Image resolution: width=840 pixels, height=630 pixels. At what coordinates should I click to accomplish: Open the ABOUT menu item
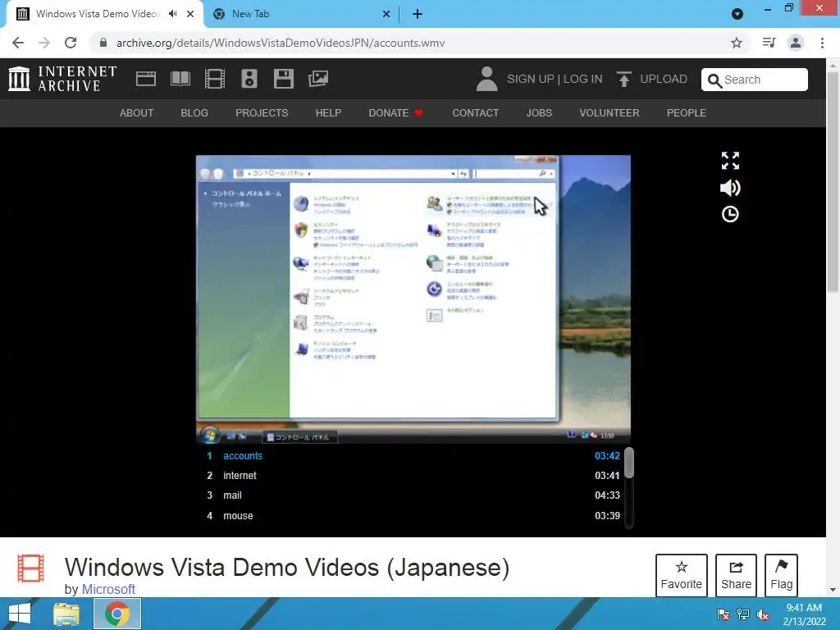[137, 113]
